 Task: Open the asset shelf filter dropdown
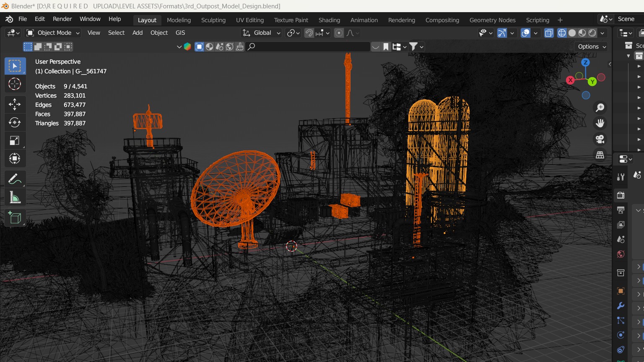[x=416, y=47]
